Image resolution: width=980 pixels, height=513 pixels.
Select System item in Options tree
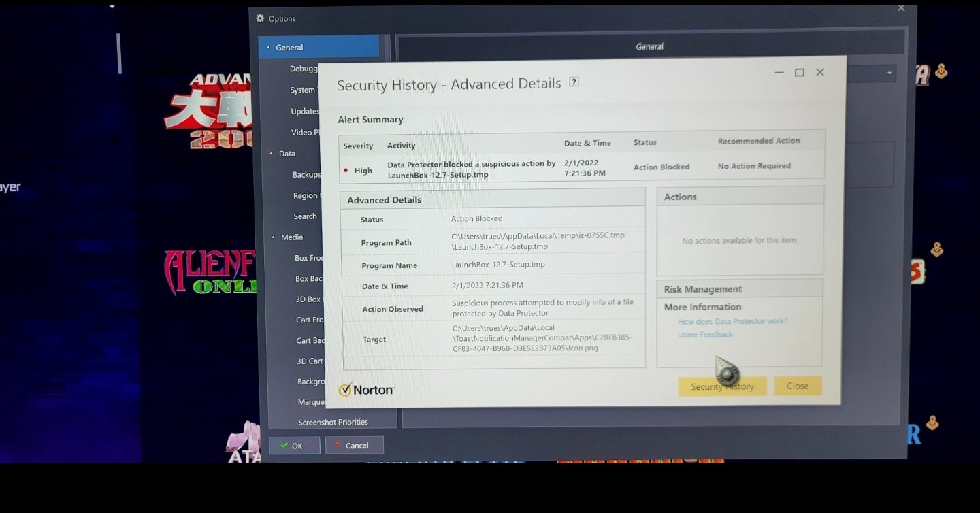[x=303, y=90]
